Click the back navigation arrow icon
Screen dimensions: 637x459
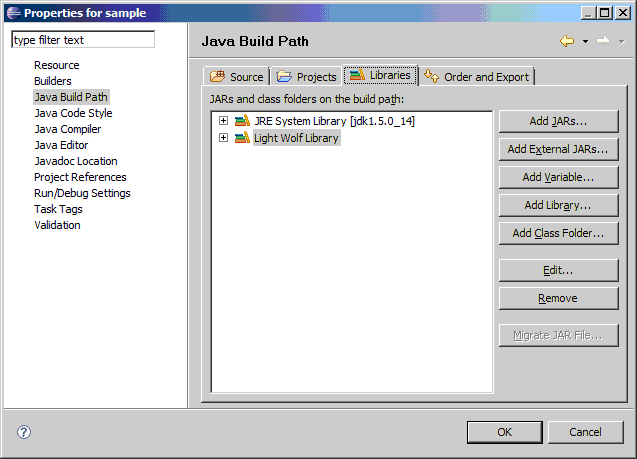tap(567, 41)
